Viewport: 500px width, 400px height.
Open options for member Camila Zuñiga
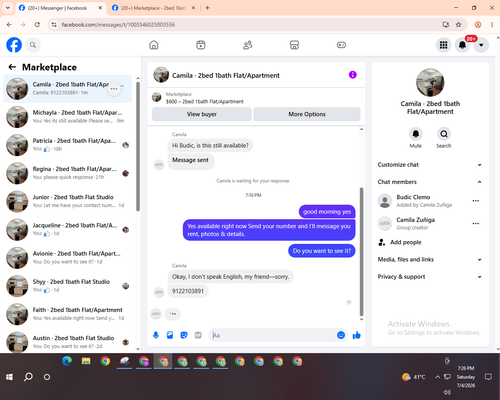[x=476, y=223]
